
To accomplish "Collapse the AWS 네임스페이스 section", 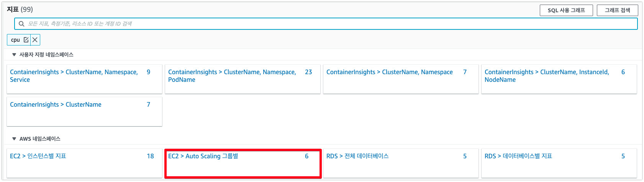I will [x=14, y=139].
